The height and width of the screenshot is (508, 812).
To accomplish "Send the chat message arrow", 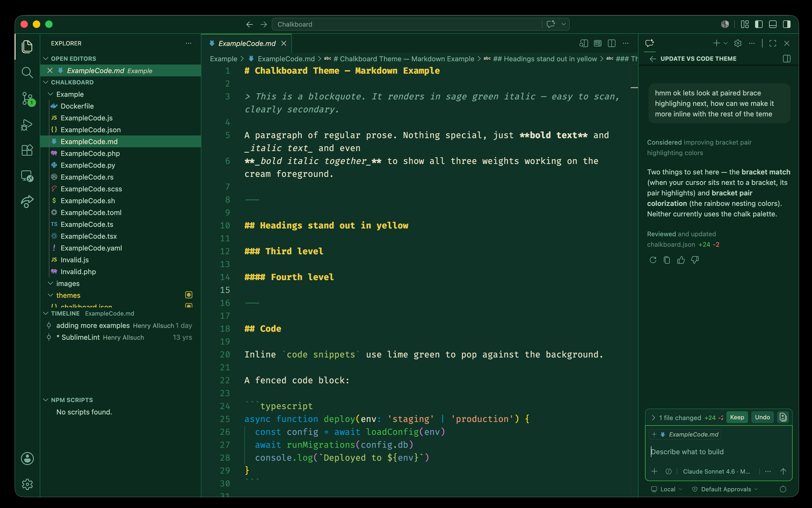I will coord(783,471).
